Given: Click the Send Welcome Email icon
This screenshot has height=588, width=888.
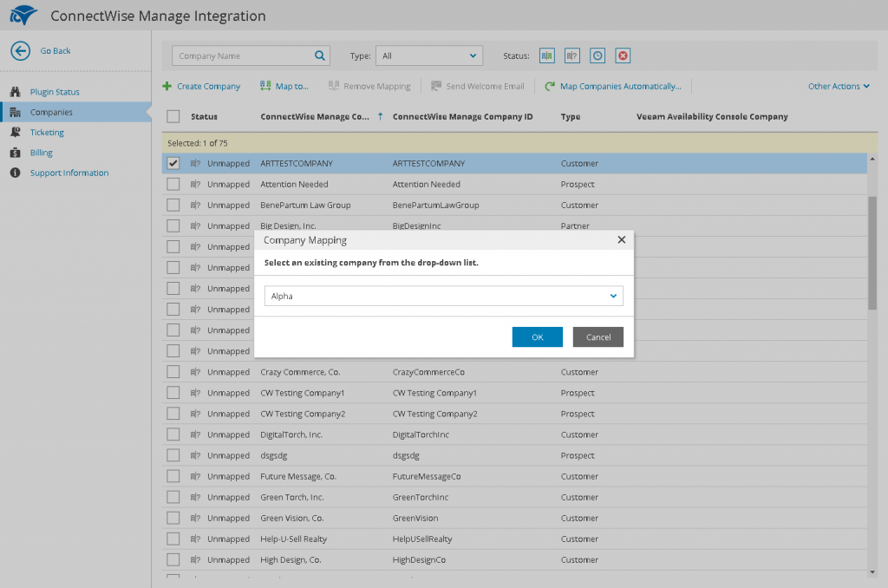Looking at the screenshot, I should (x=436, y=86).
